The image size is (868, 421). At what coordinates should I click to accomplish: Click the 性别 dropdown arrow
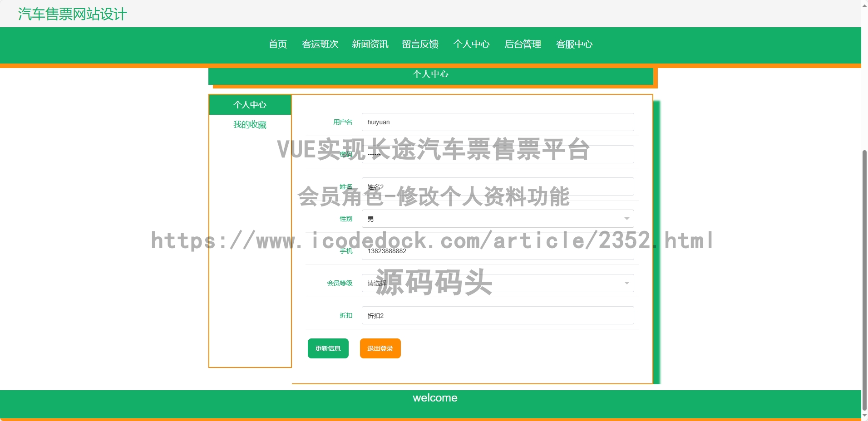pyautogui.click(x=626, y=219)
